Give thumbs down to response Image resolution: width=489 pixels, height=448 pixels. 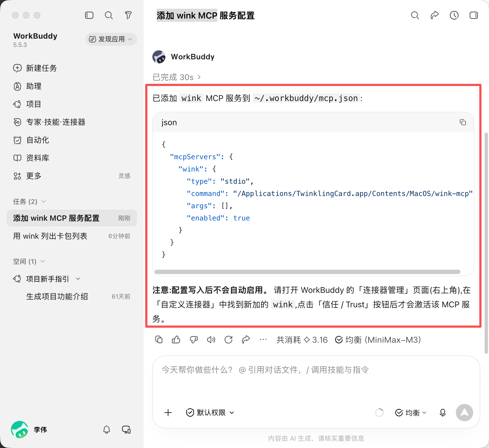pos(194,339)
